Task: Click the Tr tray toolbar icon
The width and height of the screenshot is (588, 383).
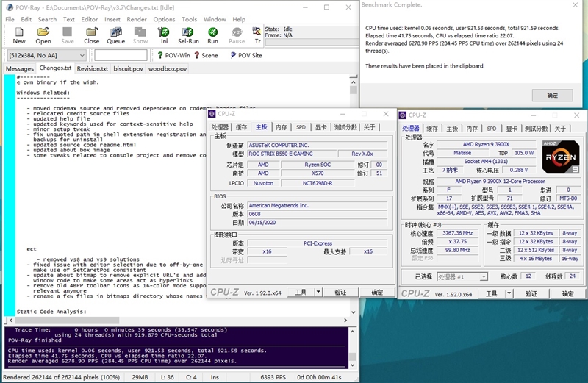Action: [x=257, y=35]
